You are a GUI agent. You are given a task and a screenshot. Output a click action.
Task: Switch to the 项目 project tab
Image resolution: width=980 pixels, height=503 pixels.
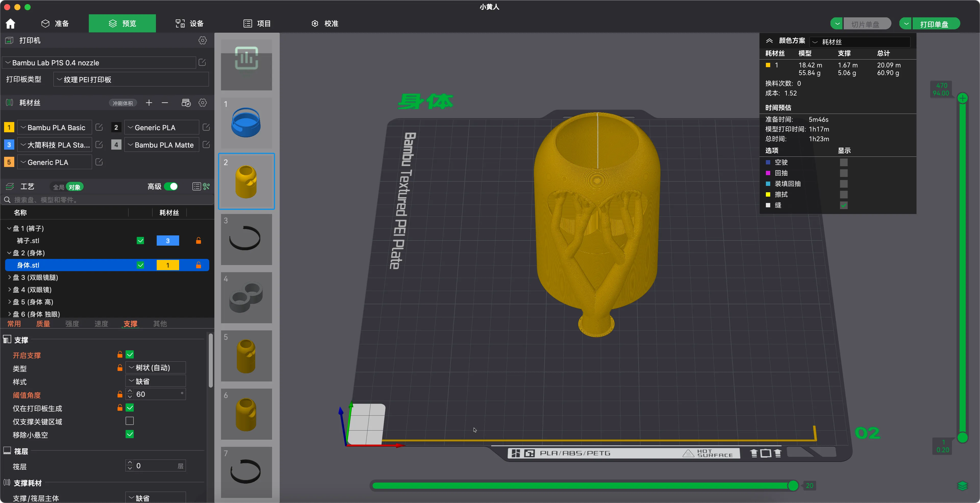(x=257, y=23)
